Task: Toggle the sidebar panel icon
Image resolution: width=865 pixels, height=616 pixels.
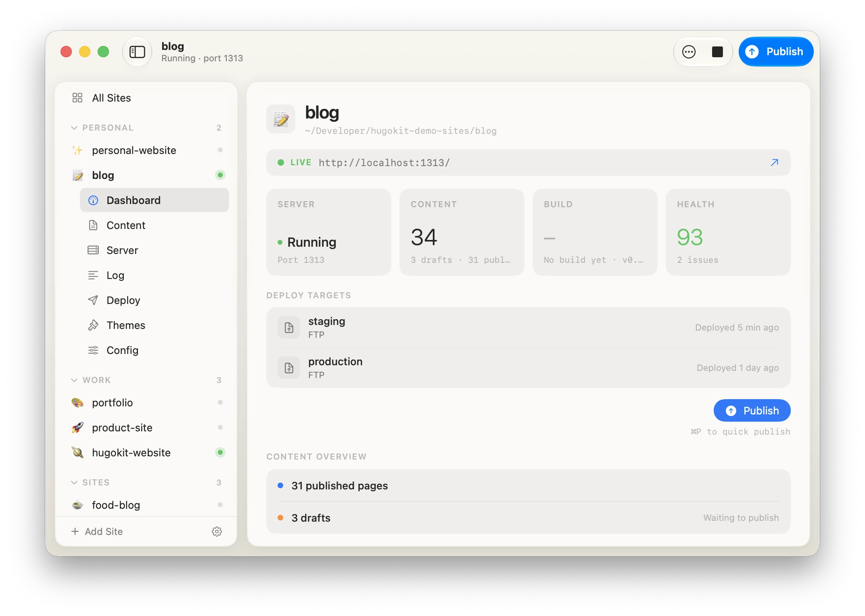Action: point(137,52)
